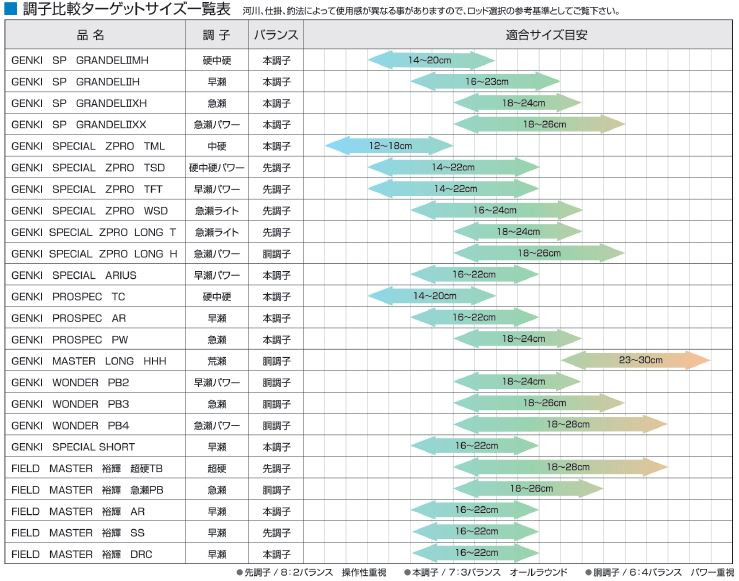The image size is (739, 581).
Task: Click the 胴調子 cell in WONDER PB3 row
Action: coord(276,404)
